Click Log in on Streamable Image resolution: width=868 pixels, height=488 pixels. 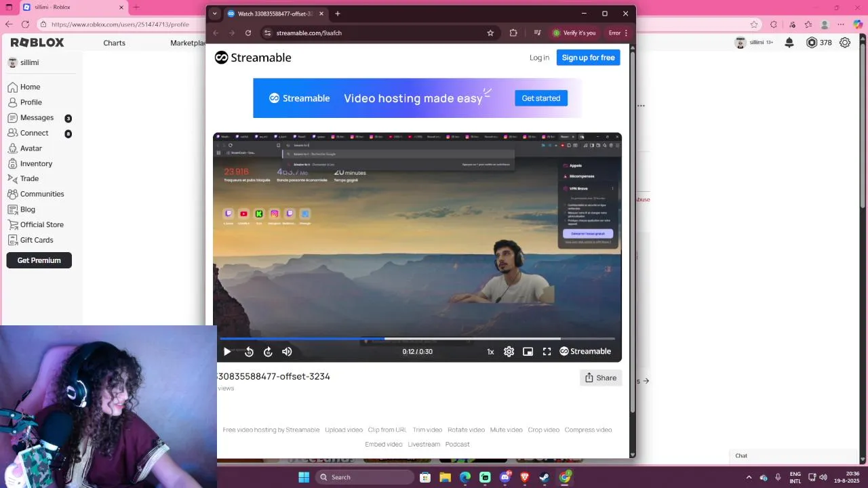(539, 58)
